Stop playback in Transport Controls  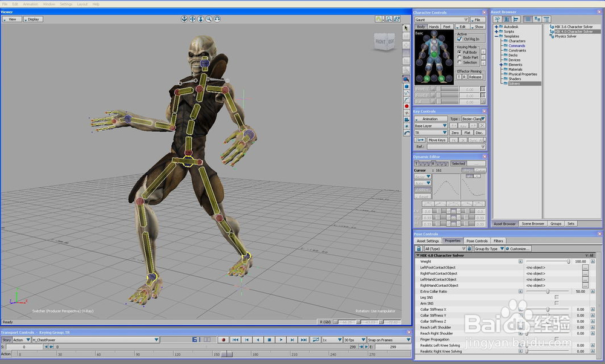coord(269,340)
